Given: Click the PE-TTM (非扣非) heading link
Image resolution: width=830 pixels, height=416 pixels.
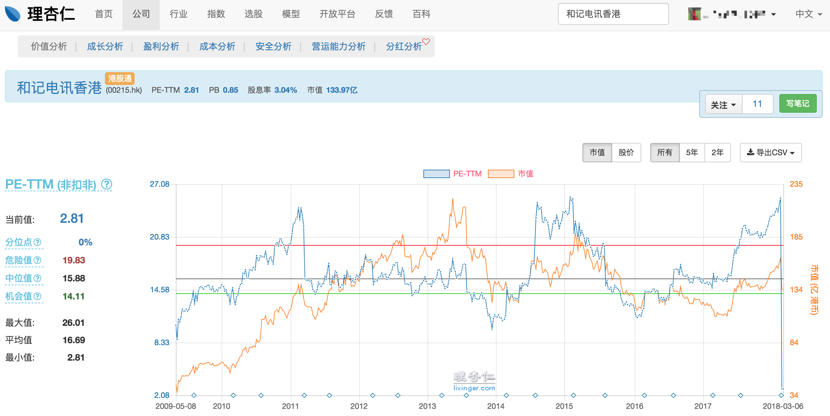Looking at the screenshot, I should point(51,184).
